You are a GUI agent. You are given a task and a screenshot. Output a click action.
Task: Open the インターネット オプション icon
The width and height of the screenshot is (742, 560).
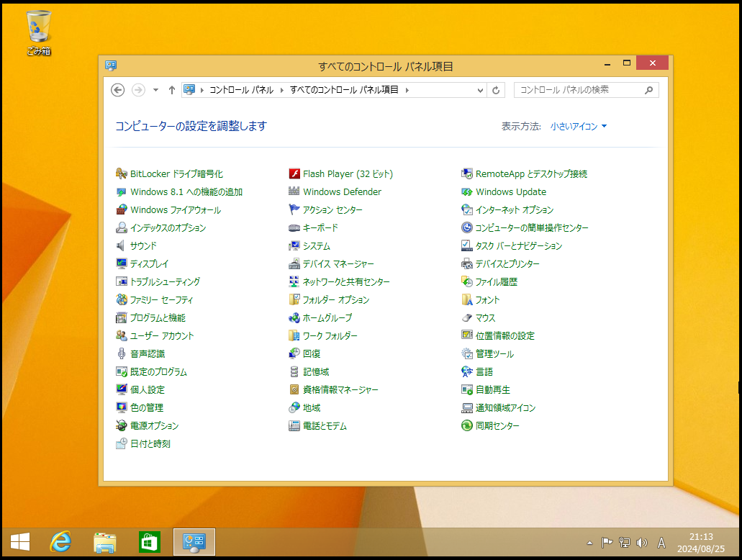pyautogui.click(x=467, y=209)
